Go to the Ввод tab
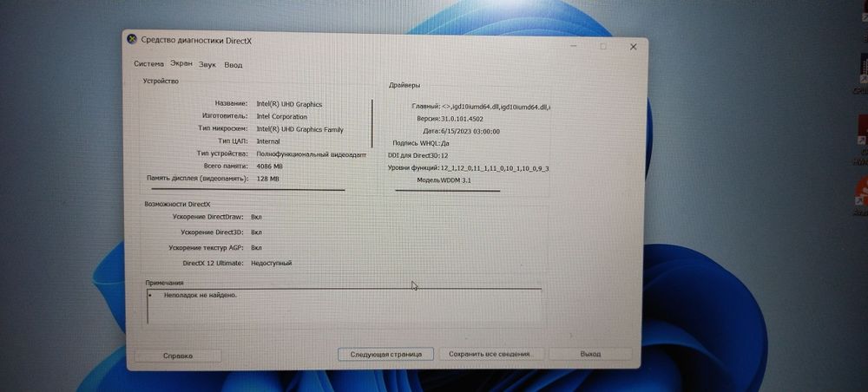The width and height of the screenshot is (868, 392). pyautogui.click(x=233, y=65)
